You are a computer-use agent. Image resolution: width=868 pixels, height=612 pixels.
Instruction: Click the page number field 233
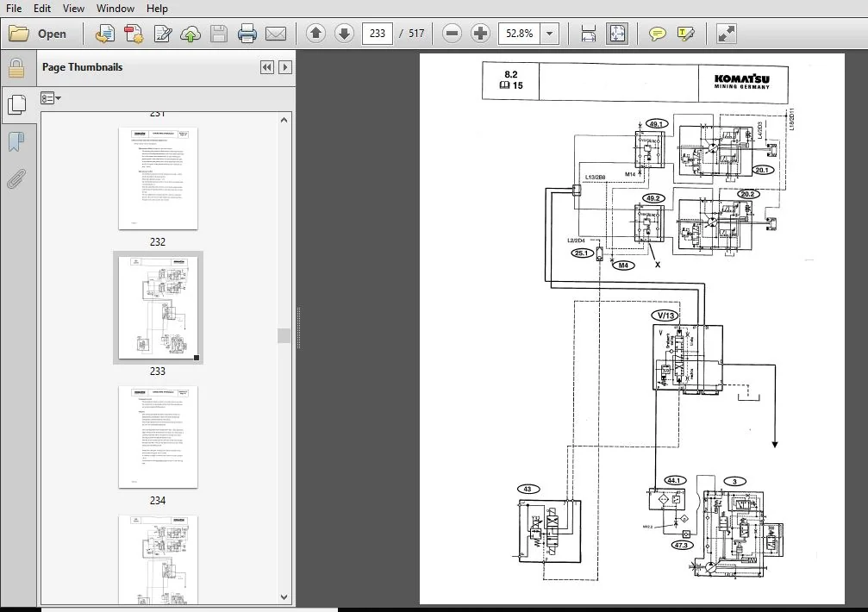pos(378,34)
